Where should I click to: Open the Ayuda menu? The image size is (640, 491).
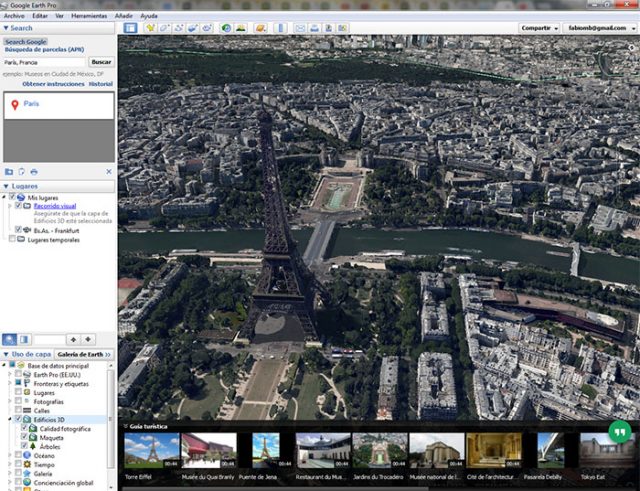pos(149,16)
